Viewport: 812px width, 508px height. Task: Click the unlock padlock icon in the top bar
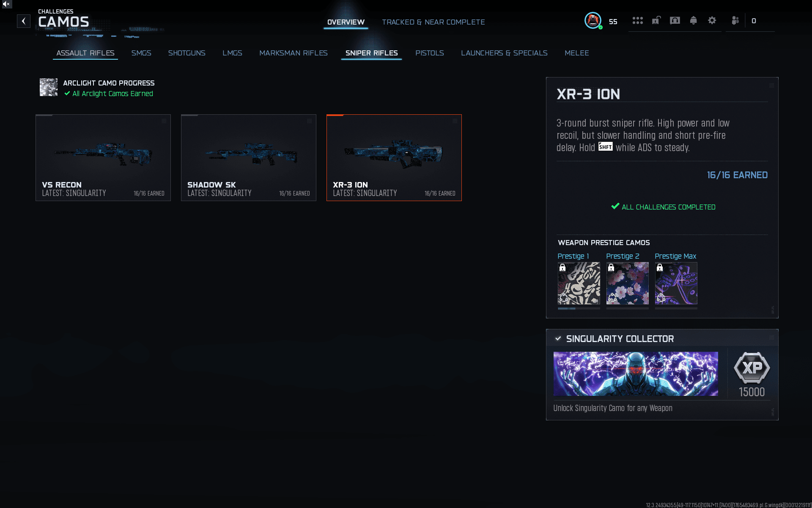point(656,20)
